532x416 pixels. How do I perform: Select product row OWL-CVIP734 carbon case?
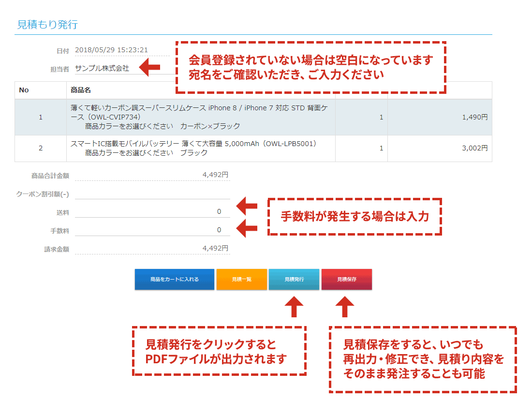[x=253, y=117]
